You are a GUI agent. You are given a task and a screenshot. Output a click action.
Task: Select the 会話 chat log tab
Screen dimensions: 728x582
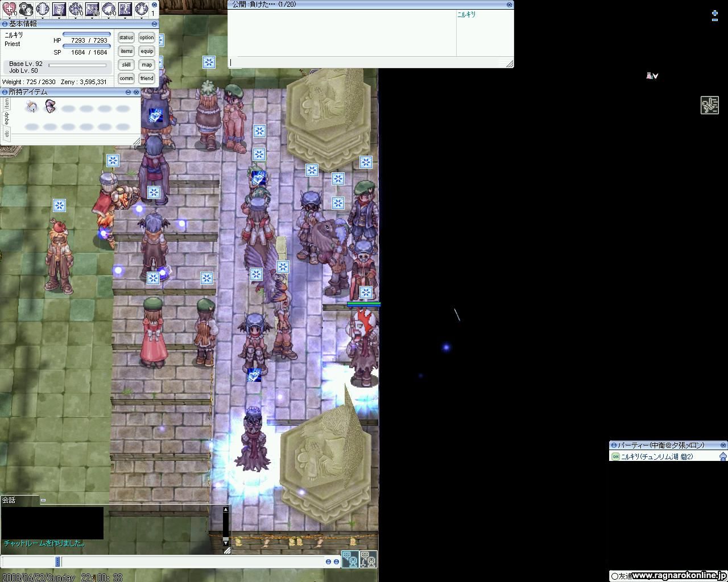(20, 501)
